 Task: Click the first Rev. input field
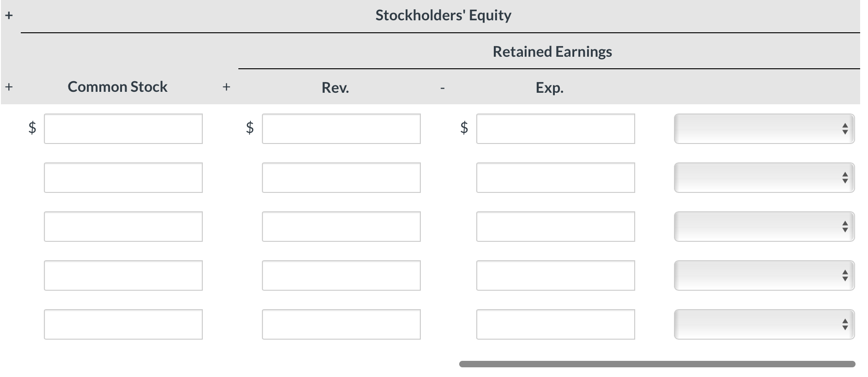[x=341, y=129]
